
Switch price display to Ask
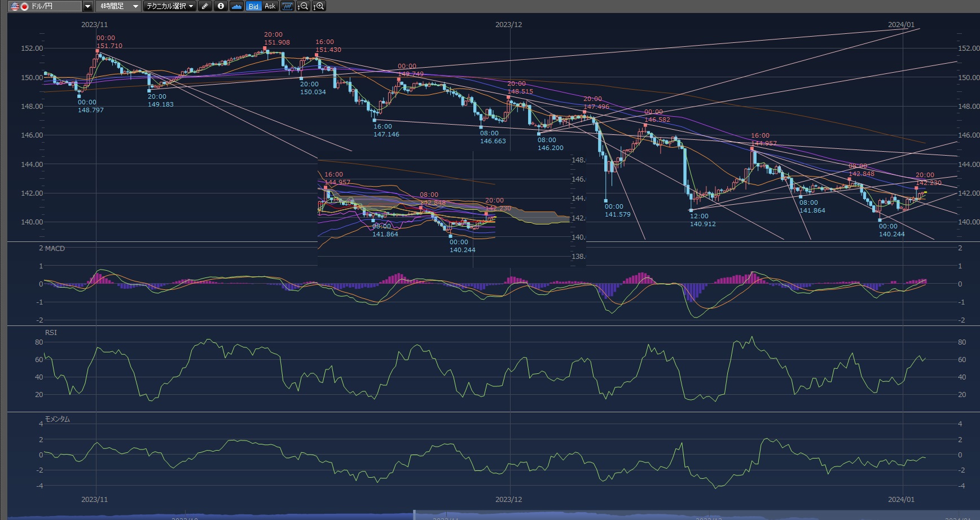point(270,6)
